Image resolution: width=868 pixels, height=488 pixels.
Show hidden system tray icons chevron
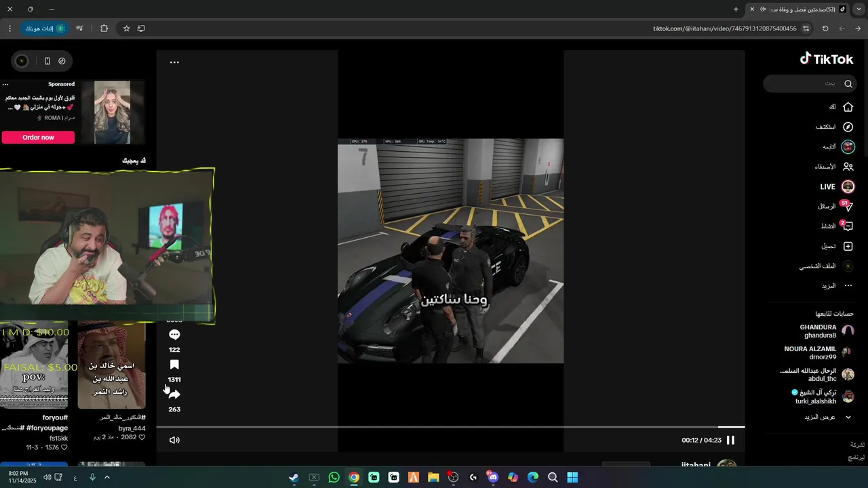[106, 478]
